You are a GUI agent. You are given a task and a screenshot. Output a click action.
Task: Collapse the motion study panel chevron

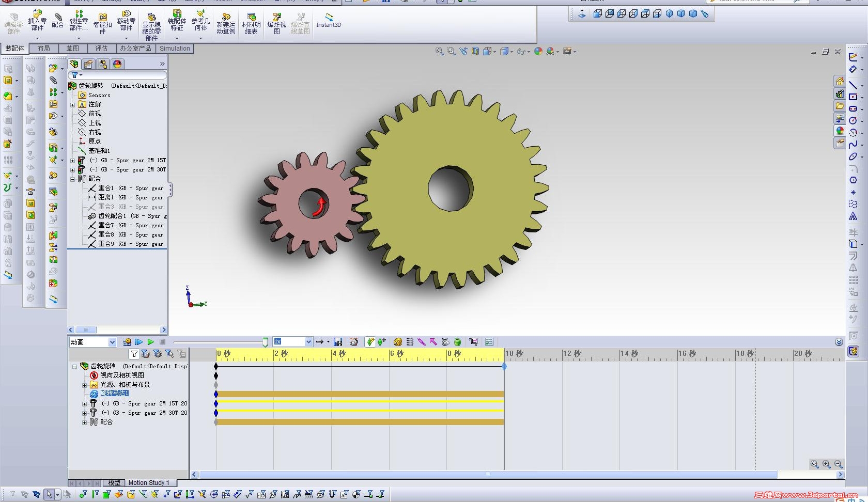pyautogui.click(x=839, y=342)
